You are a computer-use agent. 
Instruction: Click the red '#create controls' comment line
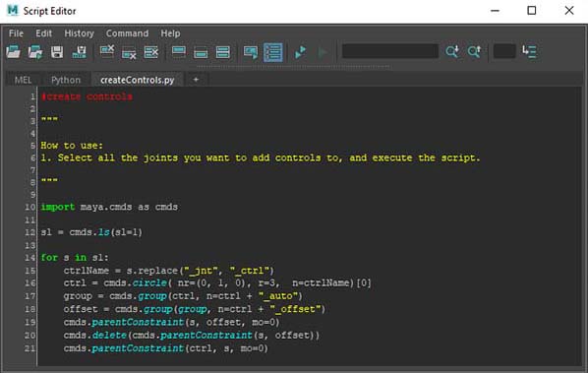point(87,96)
